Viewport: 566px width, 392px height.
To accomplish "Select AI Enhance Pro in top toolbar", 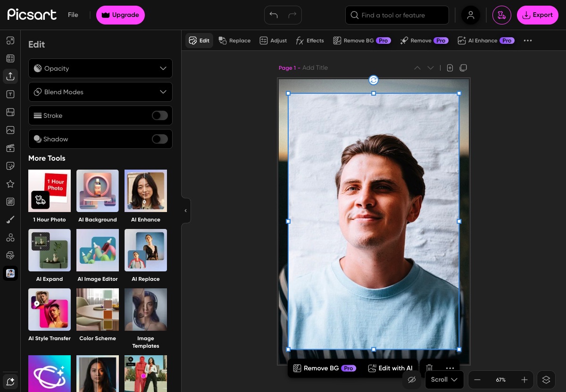I will pos(486,41).
